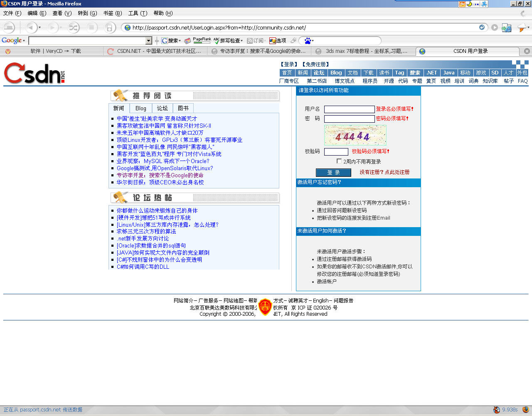Click the IME 加 orange icon in title bar
The height and width of the screenshot is (416, 532).
[462, 4]
